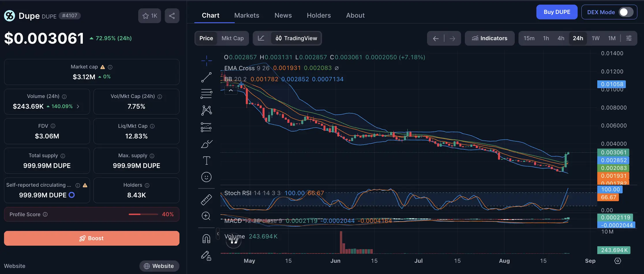Show info for Vol/Mkt Cap (24h)
The height and width of the screenshot is (274, 644).
click(160, 97)
